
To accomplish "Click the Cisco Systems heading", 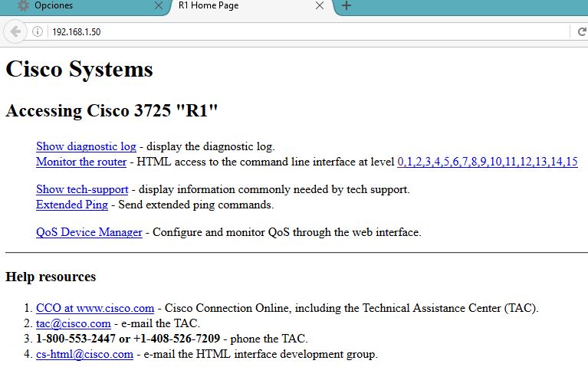I will tap(79, 70).
